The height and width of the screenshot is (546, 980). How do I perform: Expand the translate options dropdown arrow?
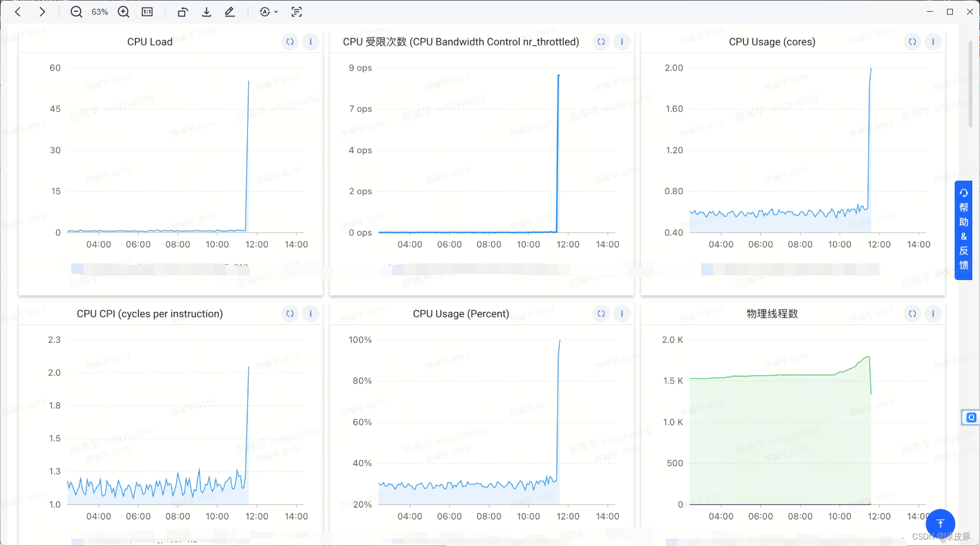(x=276, y=12)
